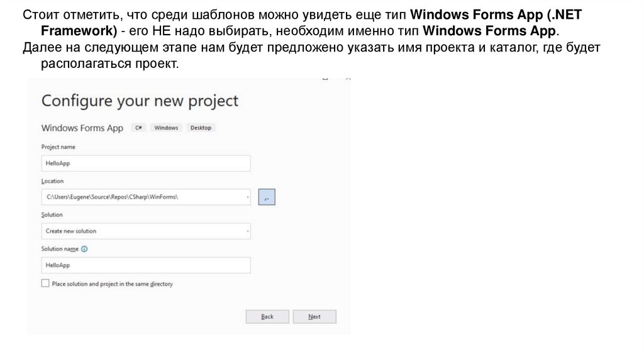Image resolution: width=644 pixels, height=361 pixels.
Task: Click the Solution name label text
Action: [x=60, y=249]
